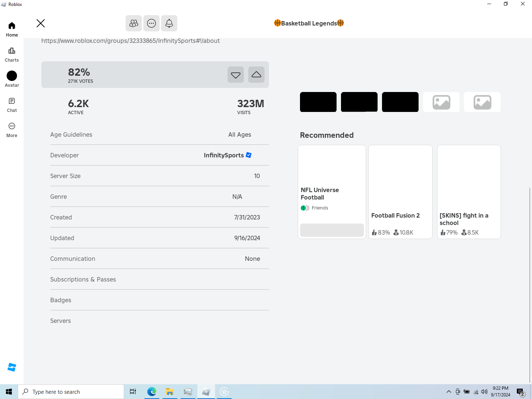The image size is (532, 399).
Task: Click the 323M visits count
Action: 250,103
